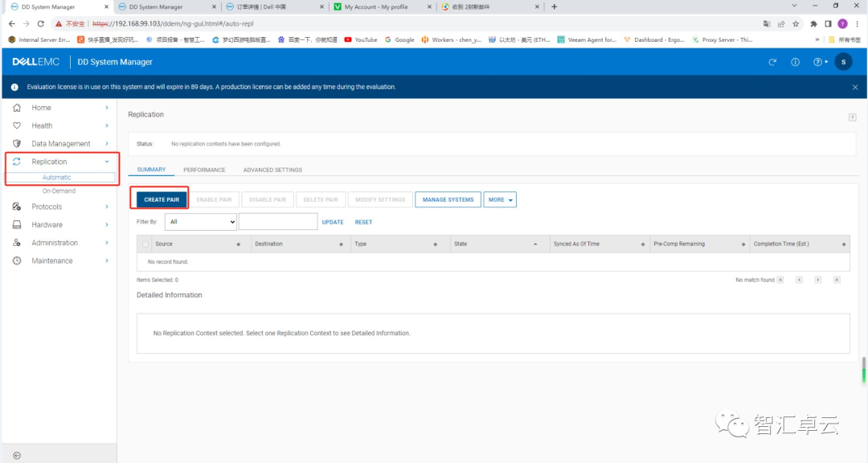The height and width of the screenshot is (463, 868).
Task: Click the browser address bar URL
Action: [x=173, y=24]
